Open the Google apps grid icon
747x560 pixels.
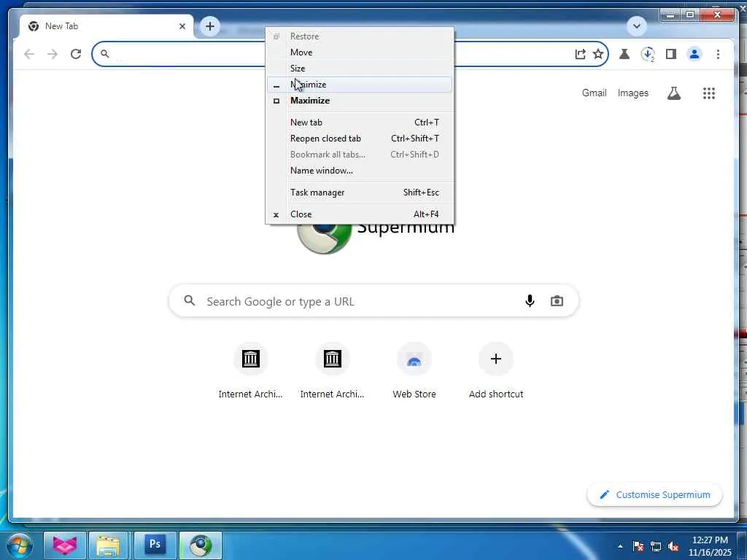(x=709, y=93)
